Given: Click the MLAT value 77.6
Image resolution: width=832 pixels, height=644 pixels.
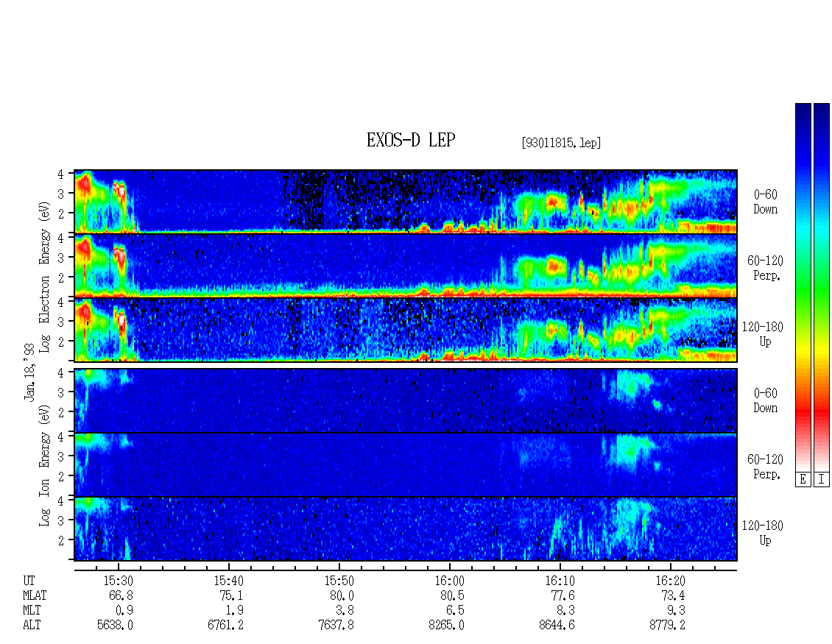Looking at the screenshot, I should point(563,595).
